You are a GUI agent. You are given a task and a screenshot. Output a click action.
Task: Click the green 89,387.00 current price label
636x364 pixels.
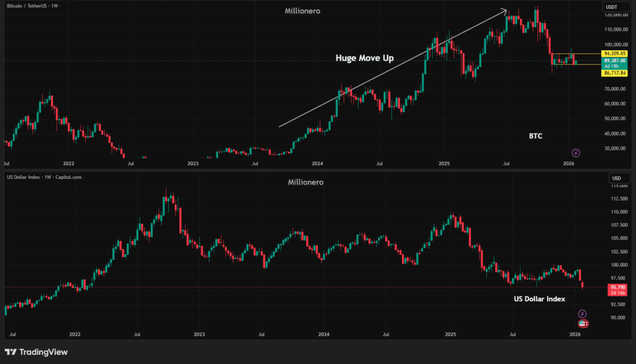(x=617, y=61)
